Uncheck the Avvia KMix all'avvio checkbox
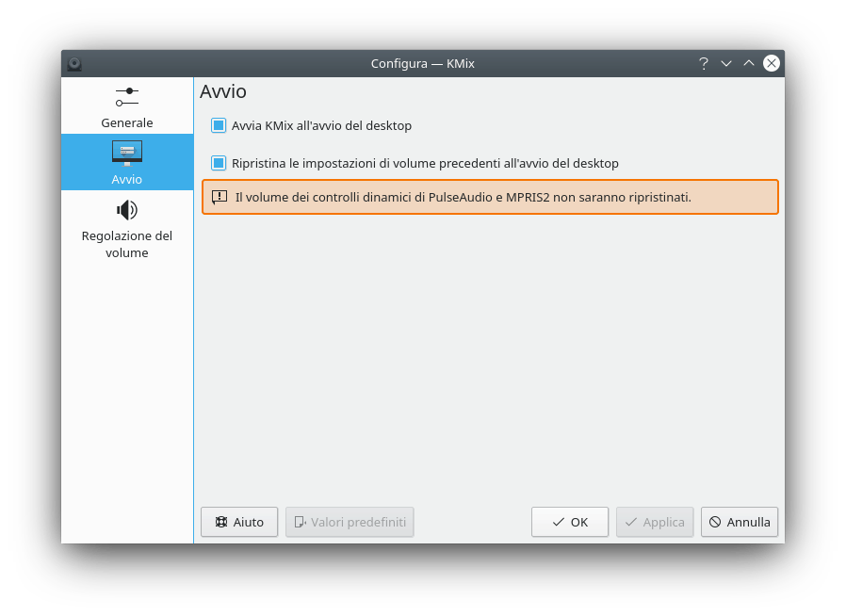This screenshot has width=846, height=616. [x=219, y=125]
